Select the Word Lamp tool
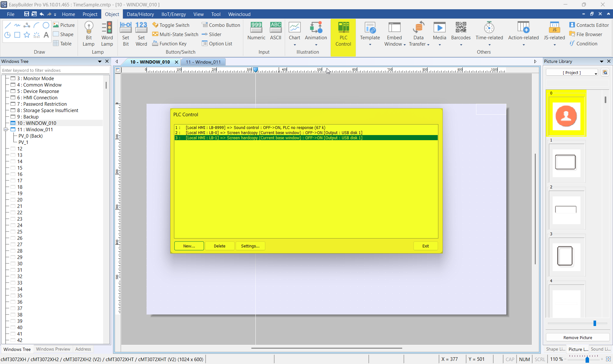Viewport: 613px width, 364px height. pyautogui.click(x=107, y=34)
